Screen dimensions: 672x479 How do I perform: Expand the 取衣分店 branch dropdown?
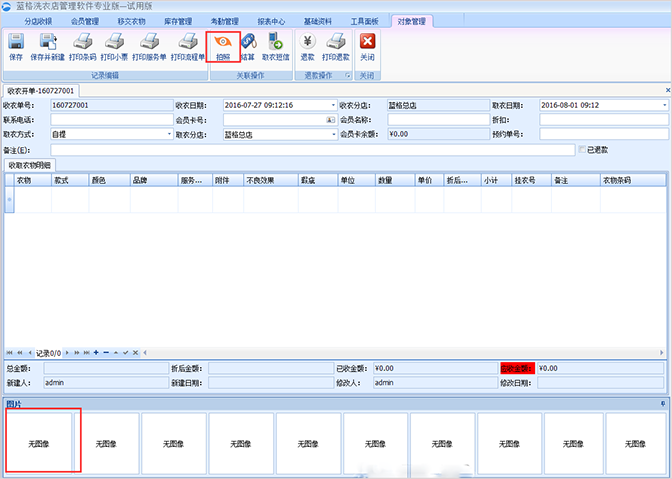tap(332, 134)
